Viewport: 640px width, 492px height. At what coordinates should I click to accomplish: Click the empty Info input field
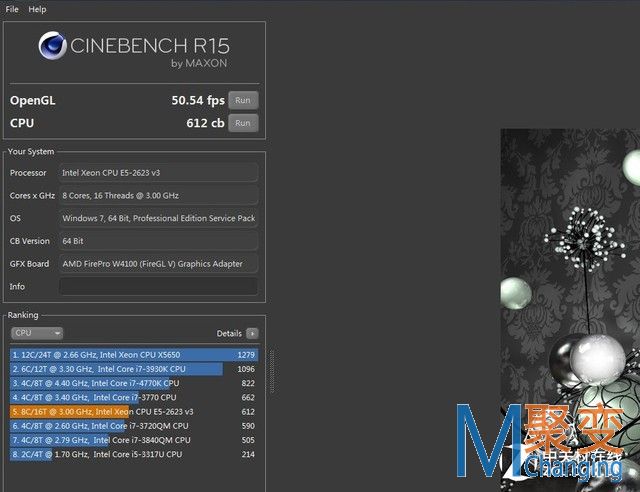coord(158,286)
